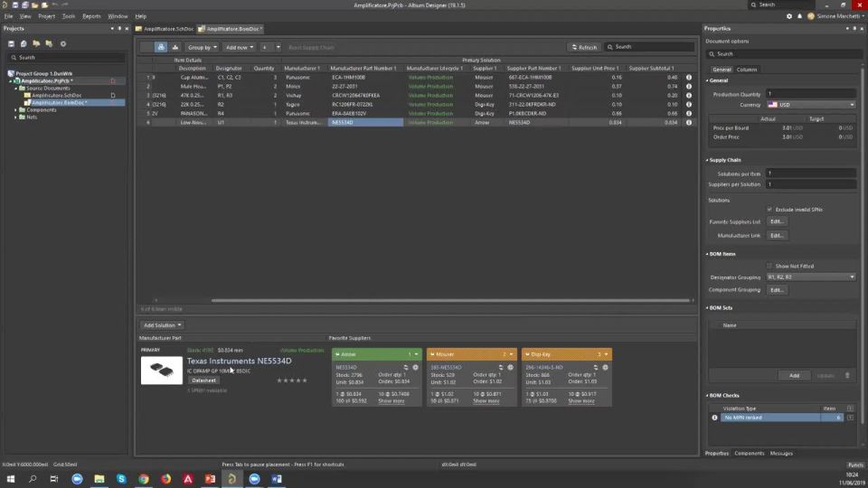868x488 pixels.
Task: Click the info icon on row 6
Action: (689, 122)
